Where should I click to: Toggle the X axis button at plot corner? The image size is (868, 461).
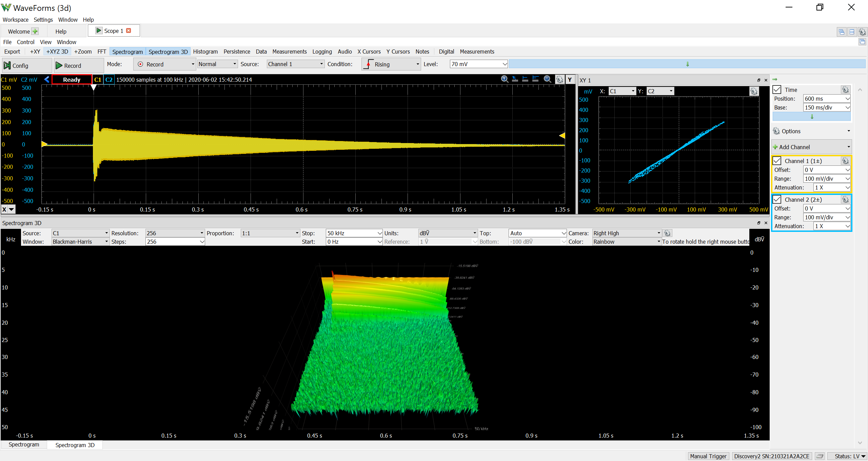[4, 209]
